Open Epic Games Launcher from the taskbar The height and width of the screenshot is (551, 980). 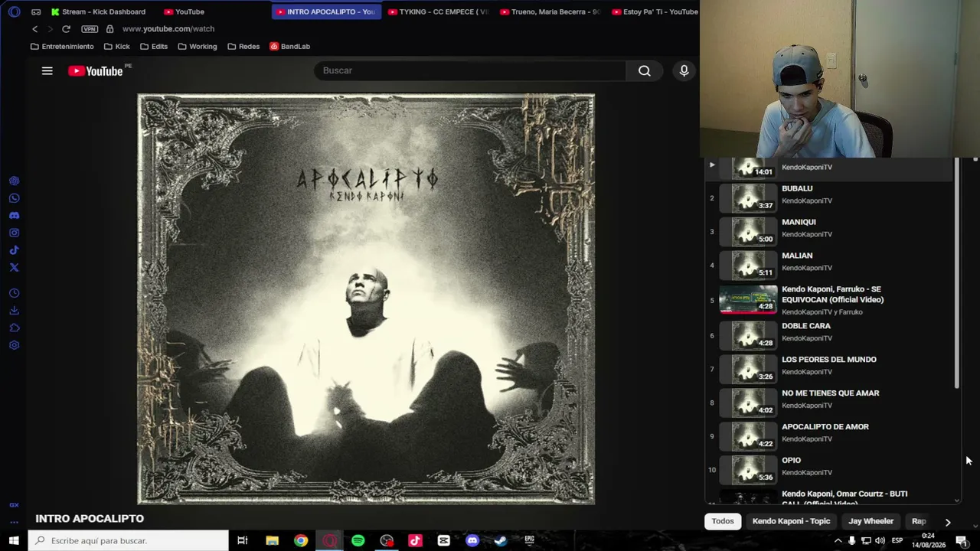[529, 540]
